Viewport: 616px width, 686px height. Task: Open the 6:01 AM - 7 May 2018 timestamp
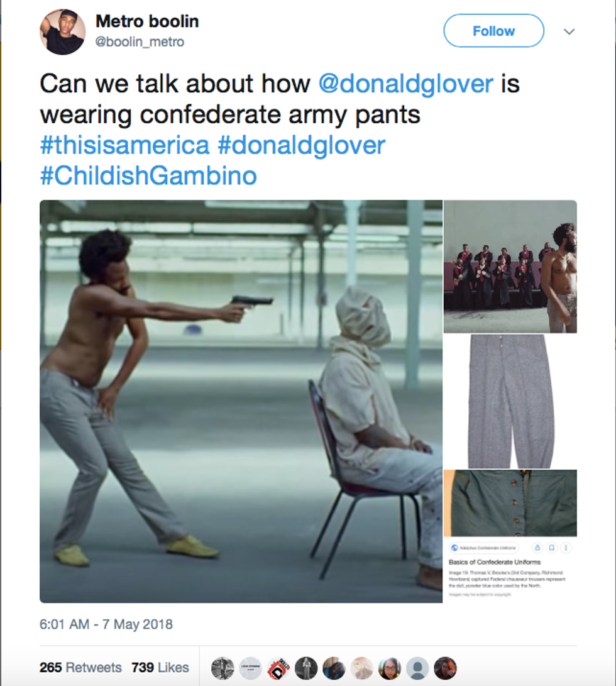[x=106, y=624]
